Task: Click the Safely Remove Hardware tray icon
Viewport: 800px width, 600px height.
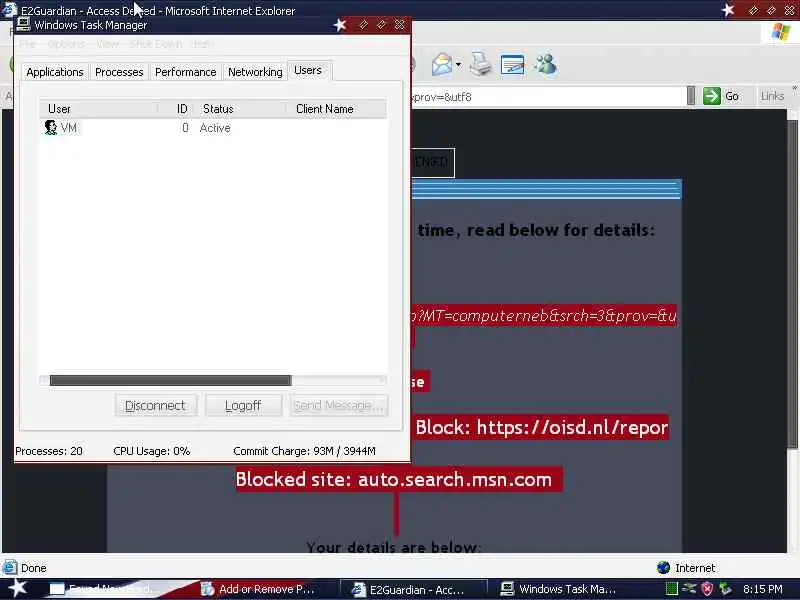Action: [x=724, y=589]
